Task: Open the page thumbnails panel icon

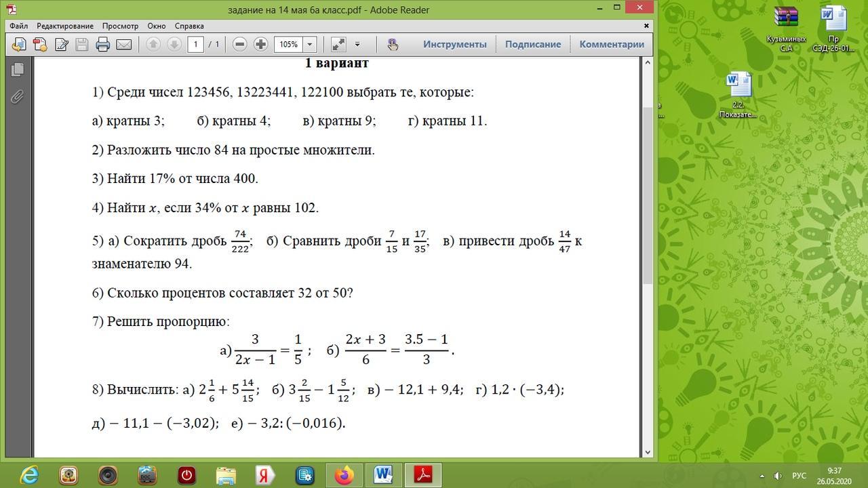Action: coord(18,69)
